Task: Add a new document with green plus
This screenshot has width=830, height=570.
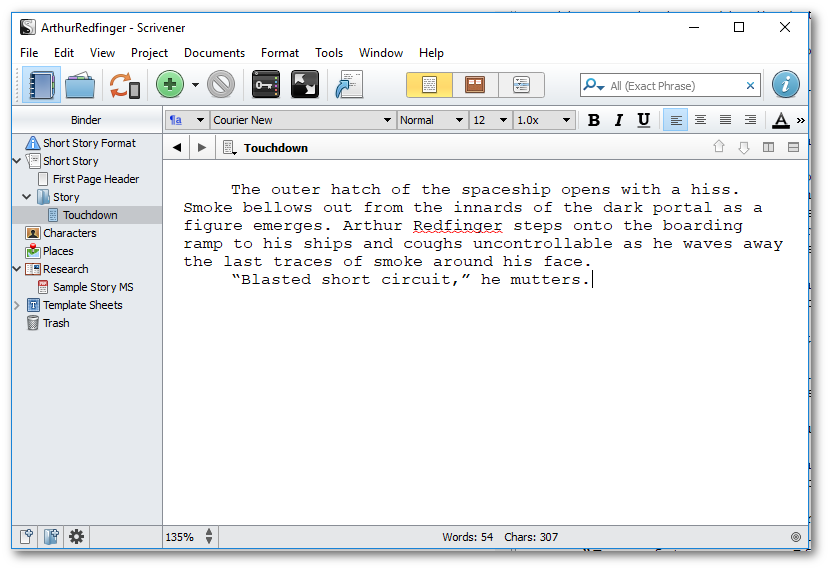Action: [170, 85]
